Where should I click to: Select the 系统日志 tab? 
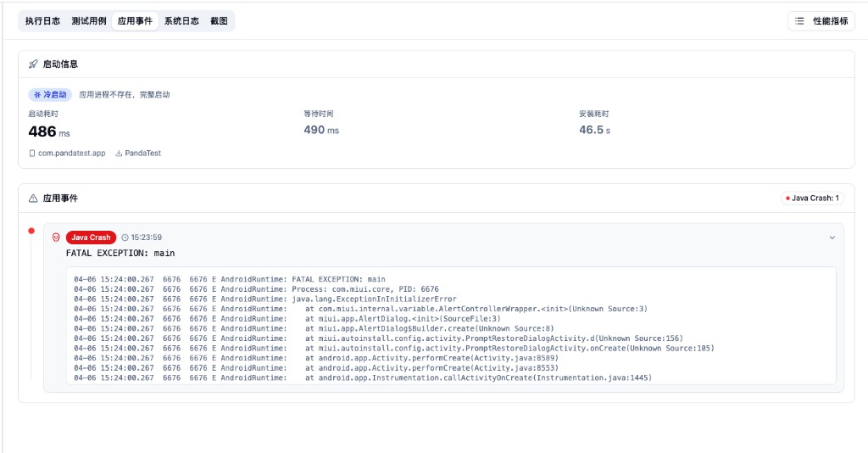[x=181, y=21]
